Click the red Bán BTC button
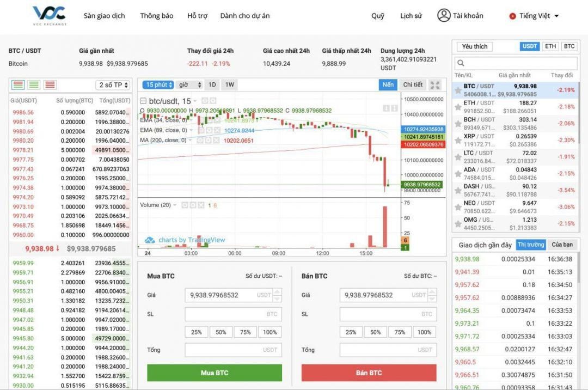This screenshot has width=588, height=390. [369, 373]
